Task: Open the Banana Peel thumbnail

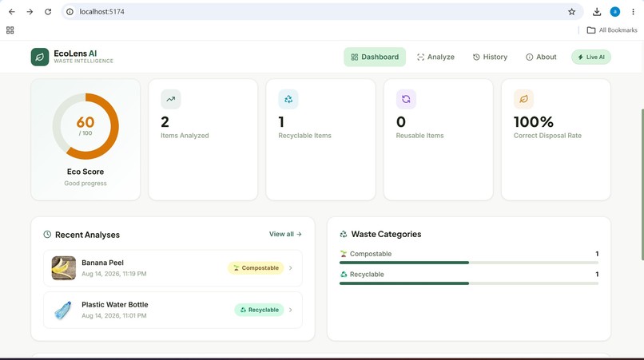Action: pos(64,268)
